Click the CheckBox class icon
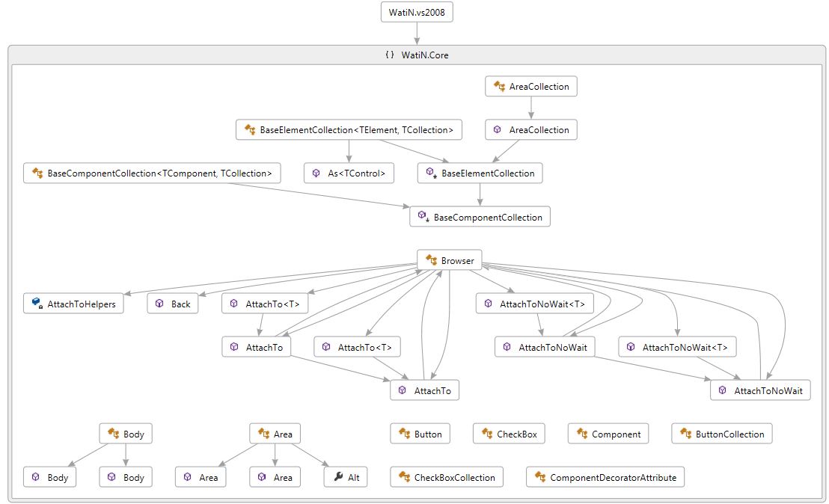Image resolution: width=829 pixels, height=504 pixels. 487,433
